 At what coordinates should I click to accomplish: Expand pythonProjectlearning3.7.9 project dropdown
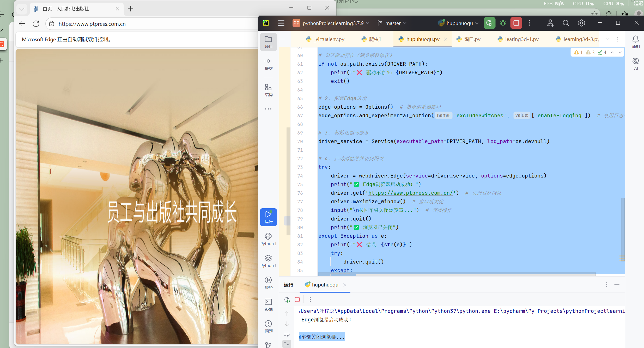tap(333, 23)
